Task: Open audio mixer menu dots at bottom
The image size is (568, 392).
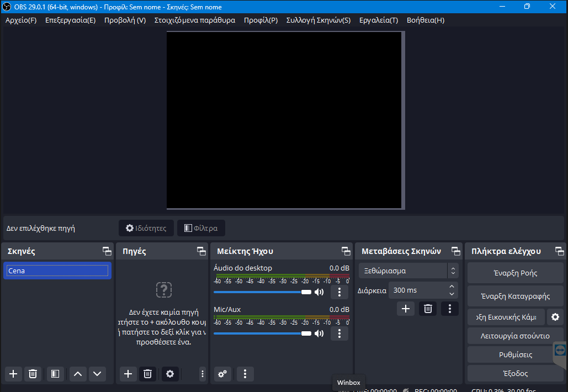Action: click(245, 374)
